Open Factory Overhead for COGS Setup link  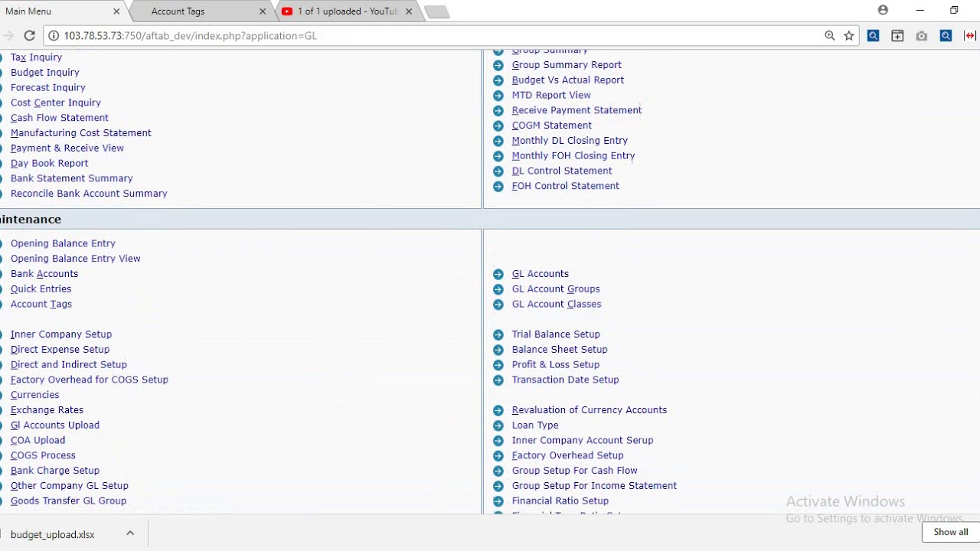(90, 380)
